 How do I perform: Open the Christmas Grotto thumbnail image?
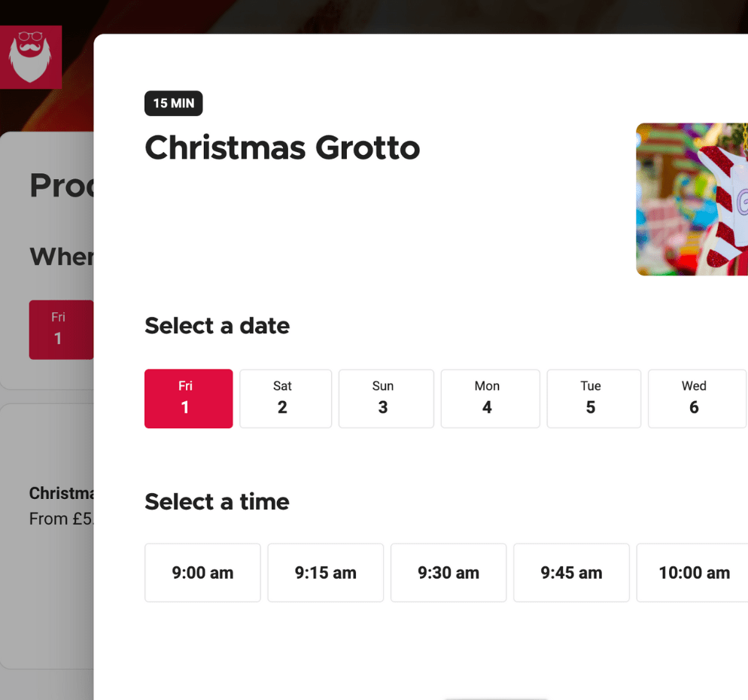[x=692, y=199]
